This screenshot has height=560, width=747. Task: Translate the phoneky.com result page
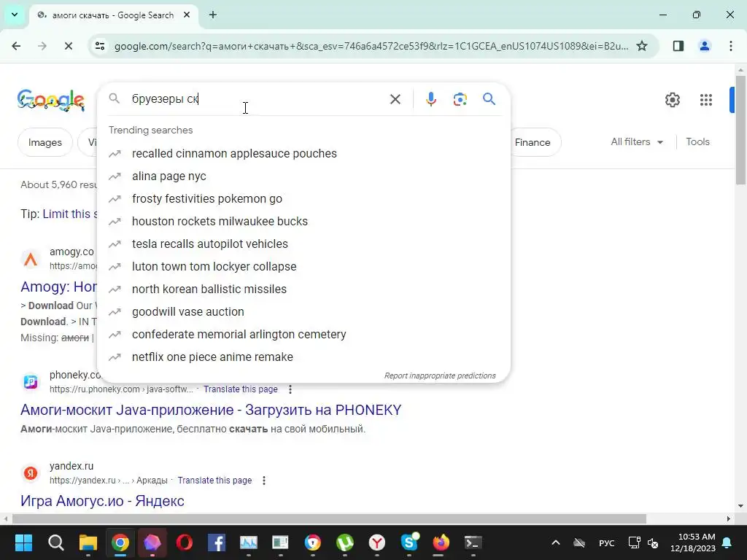(241, 389)
